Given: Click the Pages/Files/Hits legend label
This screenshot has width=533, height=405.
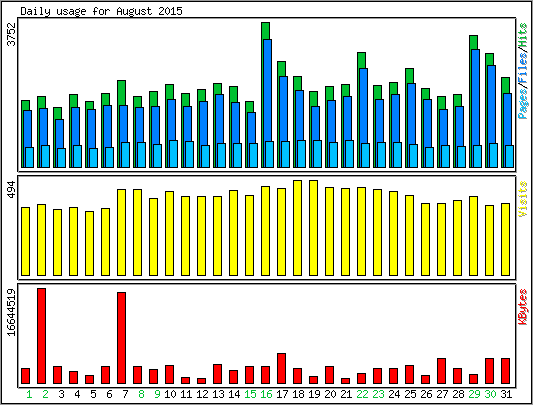Looking at the screenshot, I should (523, 71).
